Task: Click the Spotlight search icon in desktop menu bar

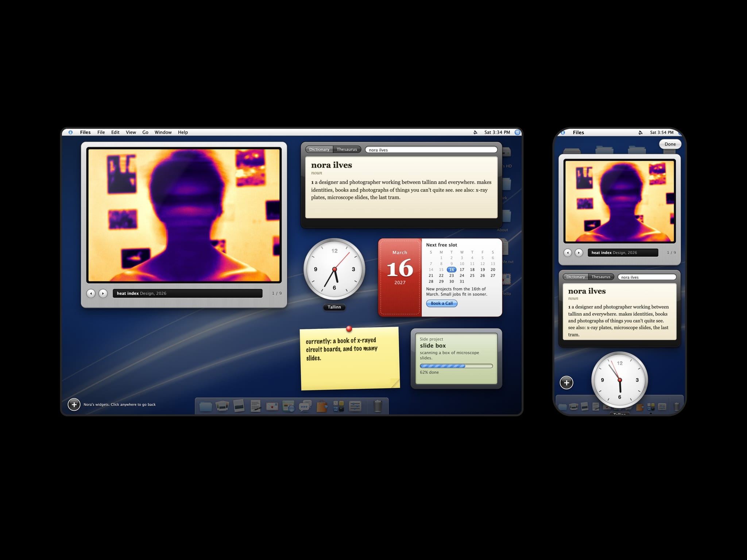Action: 517,132
